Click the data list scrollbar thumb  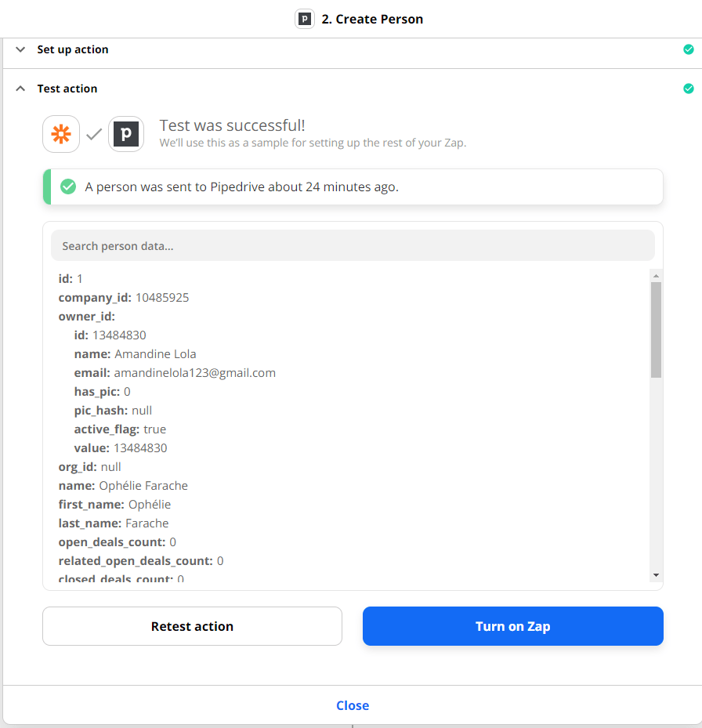[656, 330]
